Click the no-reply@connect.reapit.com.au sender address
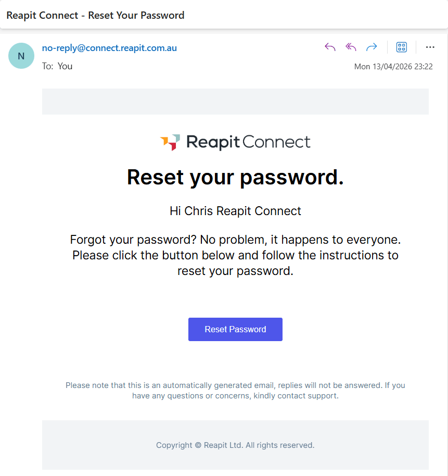448x476 pixels. [109, 48]
